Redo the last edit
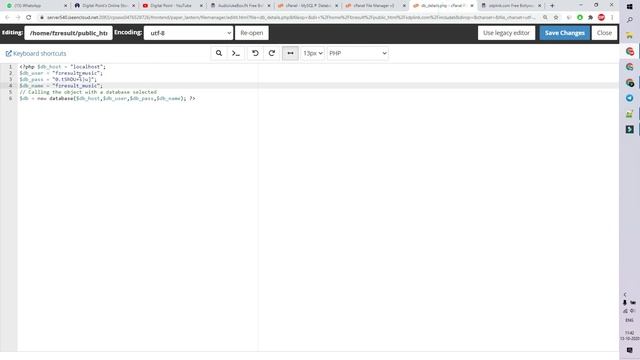This screenshot has height=360, width=640. click(x=272, y=53)
